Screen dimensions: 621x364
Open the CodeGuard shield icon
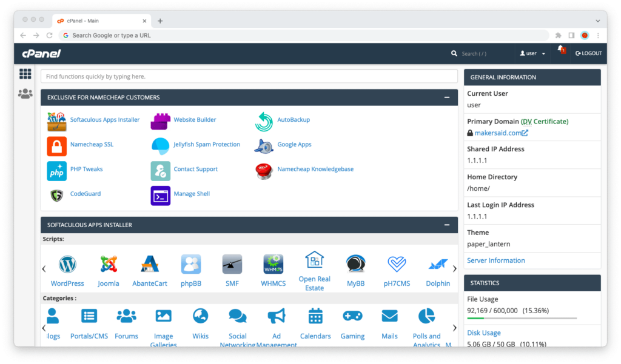coord(56,196)
